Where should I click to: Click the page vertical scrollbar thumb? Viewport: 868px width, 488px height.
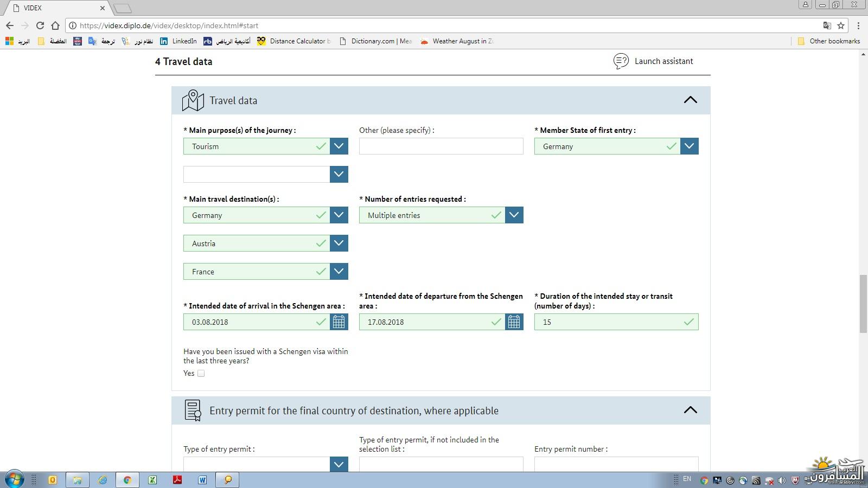click(x=863, y=304)
